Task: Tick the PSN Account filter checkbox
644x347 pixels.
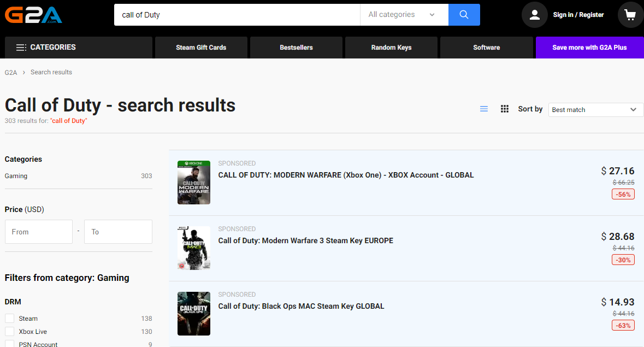Action: 9,344
